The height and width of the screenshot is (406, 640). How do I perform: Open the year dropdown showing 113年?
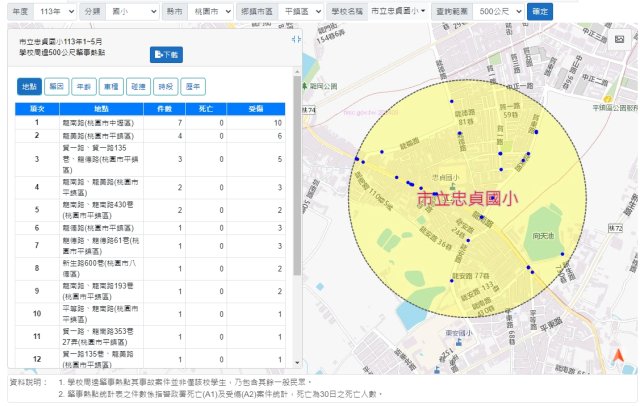(56, 10)
